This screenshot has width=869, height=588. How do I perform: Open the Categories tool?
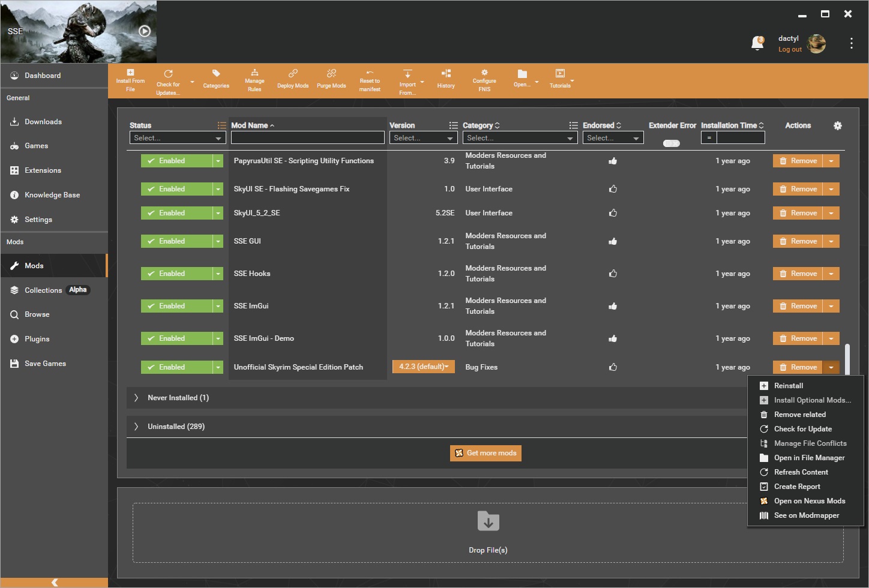coord(216,80)
